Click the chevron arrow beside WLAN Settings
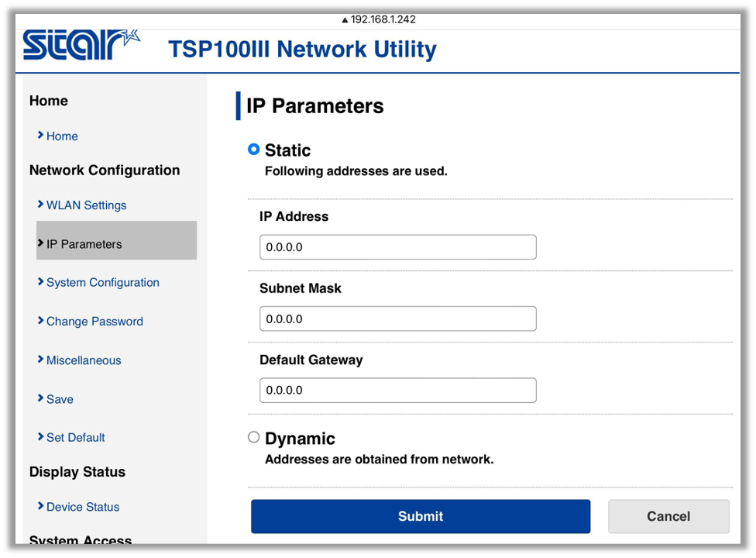The image size is (756, 558). click(x=40, y=205)
